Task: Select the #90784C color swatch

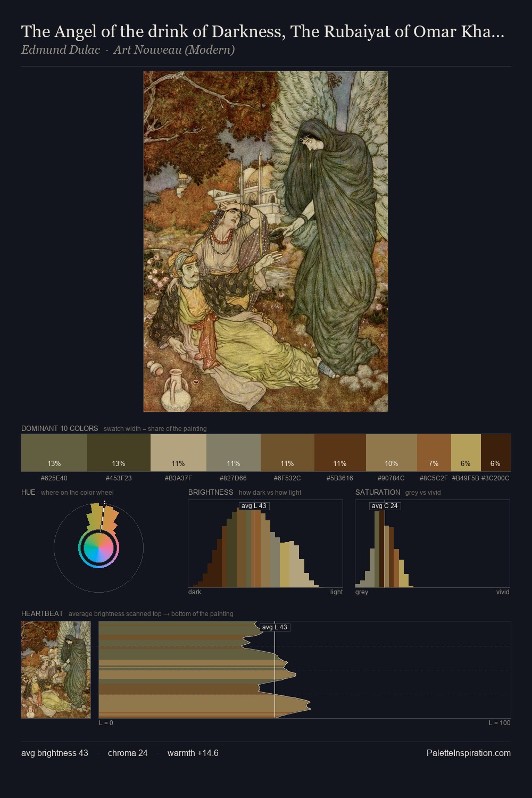Action: [x=392, y=453]
